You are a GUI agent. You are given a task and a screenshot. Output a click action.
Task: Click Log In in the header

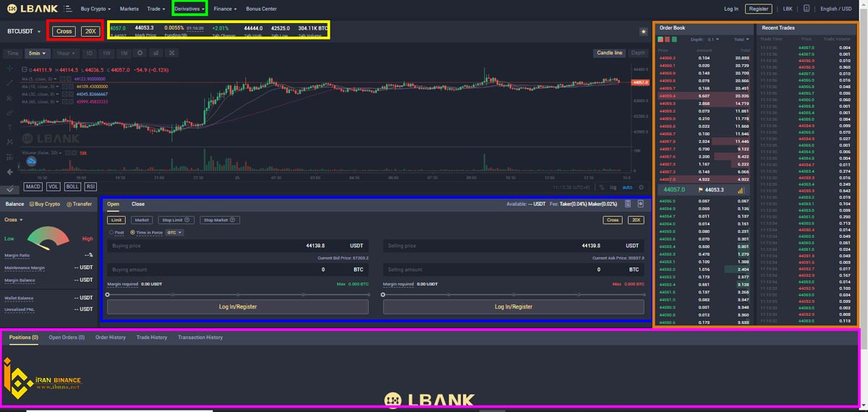(731, 9)
